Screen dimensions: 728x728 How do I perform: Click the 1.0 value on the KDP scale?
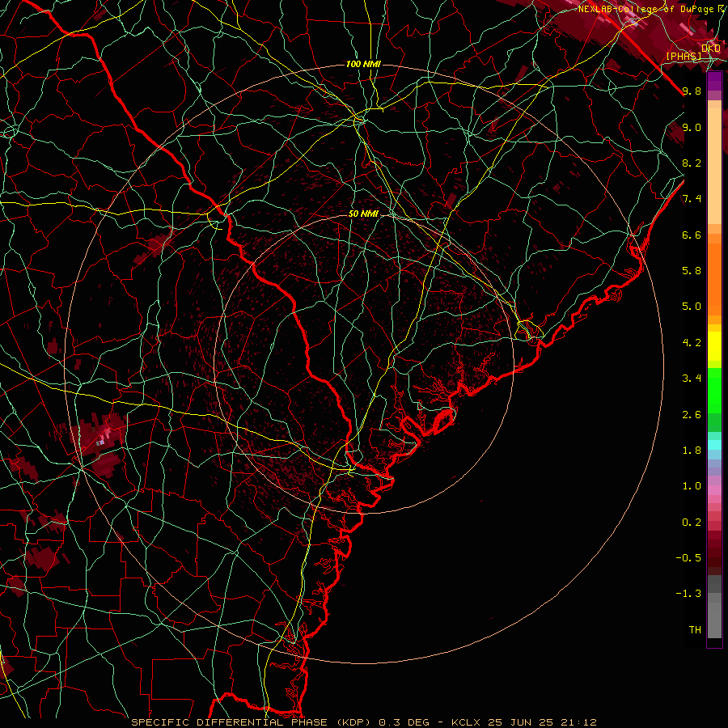(692, 486)
